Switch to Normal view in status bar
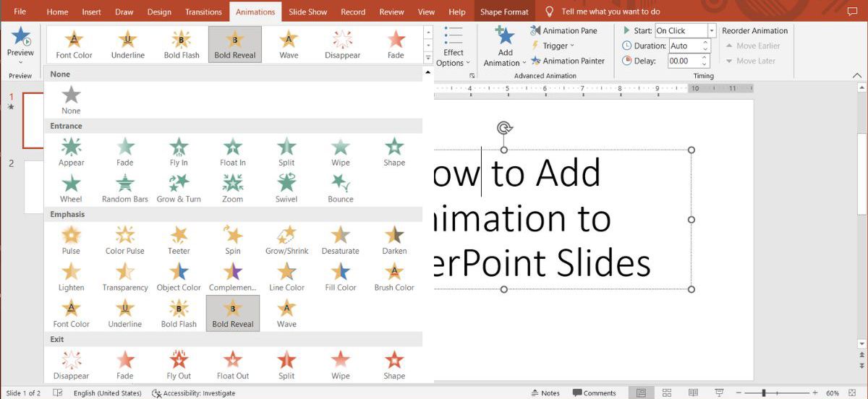Screen dimensions: 868x399 [641, 392]
